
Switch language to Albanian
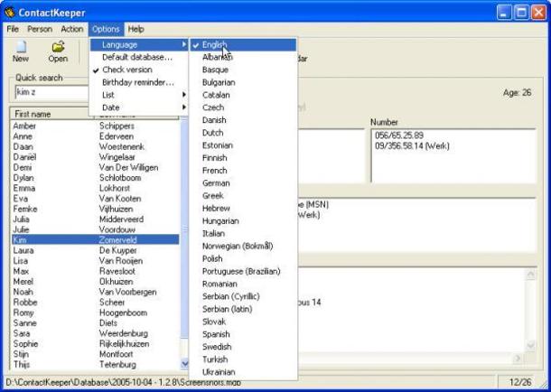coord(243,57)
